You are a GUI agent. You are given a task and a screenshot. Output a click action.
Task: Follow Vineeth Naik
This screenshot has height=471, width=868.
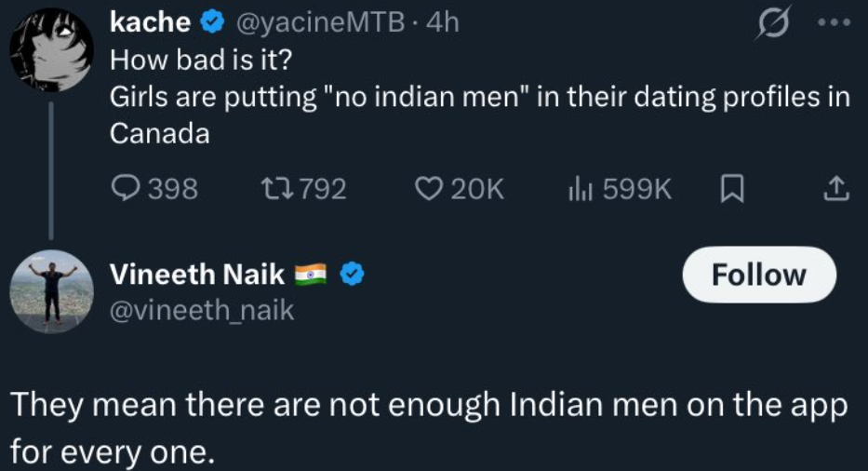[758, 276]
